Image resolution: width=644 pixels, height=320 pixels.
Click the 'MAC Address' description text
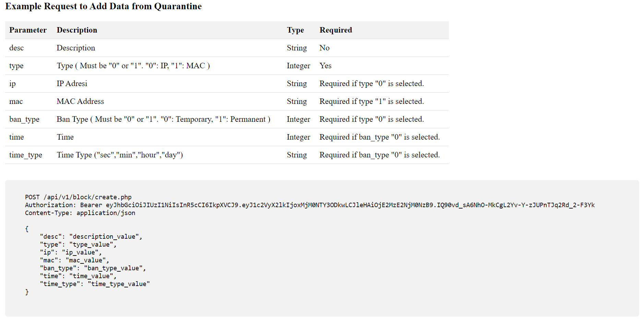pos(80,102)
